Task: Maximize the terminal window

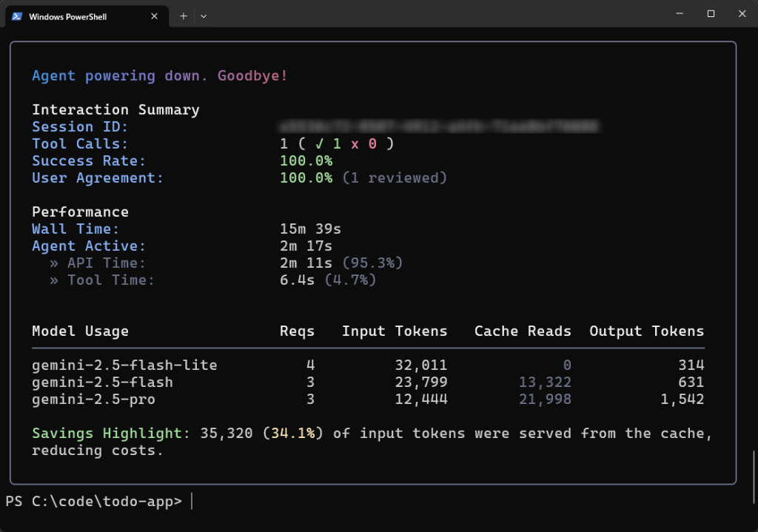Action: [x=711, y=13]
